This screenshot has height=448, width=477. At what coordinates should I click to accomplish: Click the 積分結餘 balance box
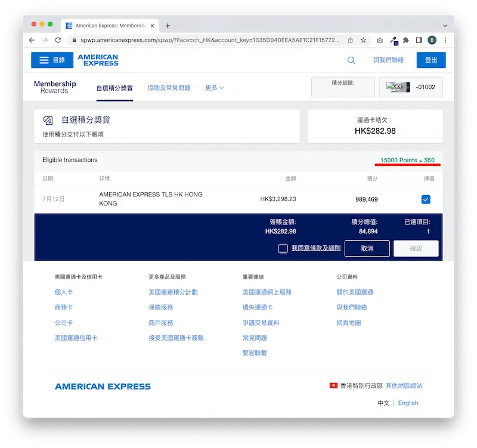coord(343,87)
